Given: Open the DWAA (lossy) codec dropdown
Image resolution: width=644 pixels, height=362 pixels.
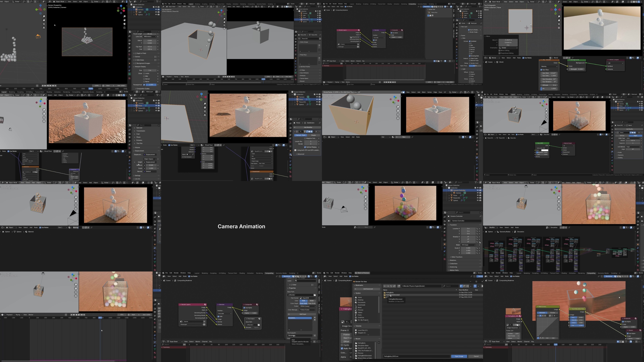Looking at the screenshot, I should (308, 306).
